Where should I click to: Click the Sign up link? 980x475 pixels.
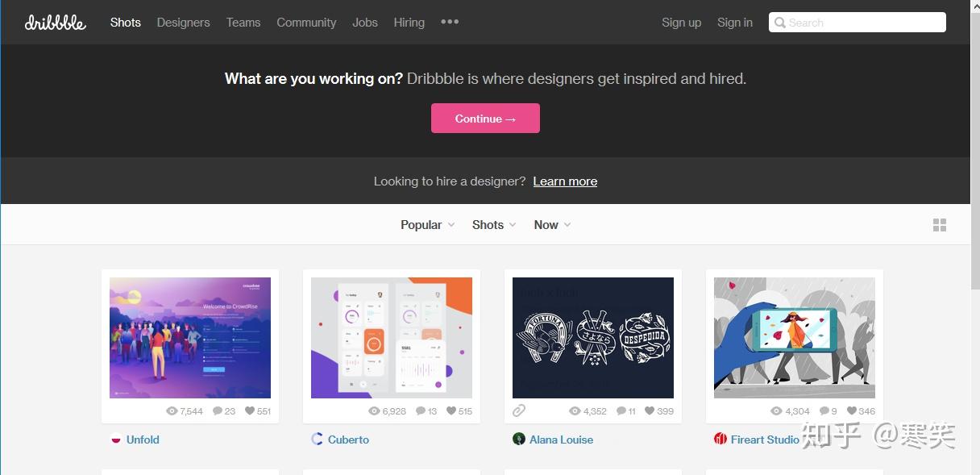[681, 23]
